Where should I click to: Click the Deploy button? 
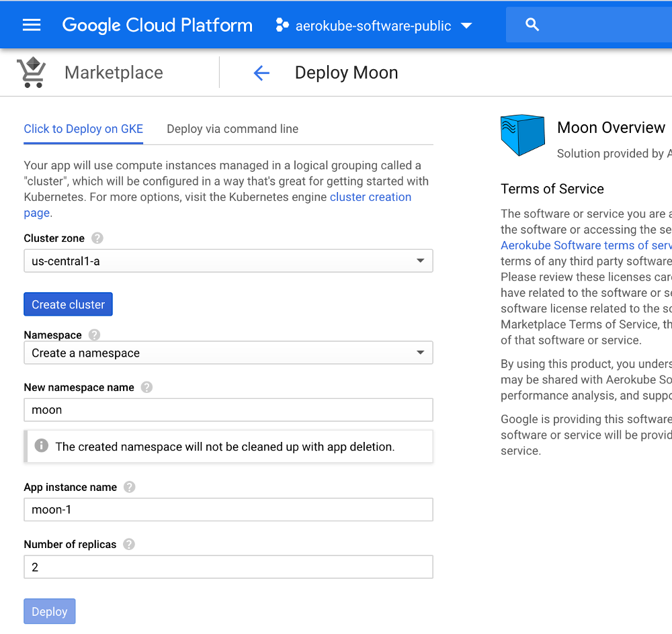click(50, 611)
